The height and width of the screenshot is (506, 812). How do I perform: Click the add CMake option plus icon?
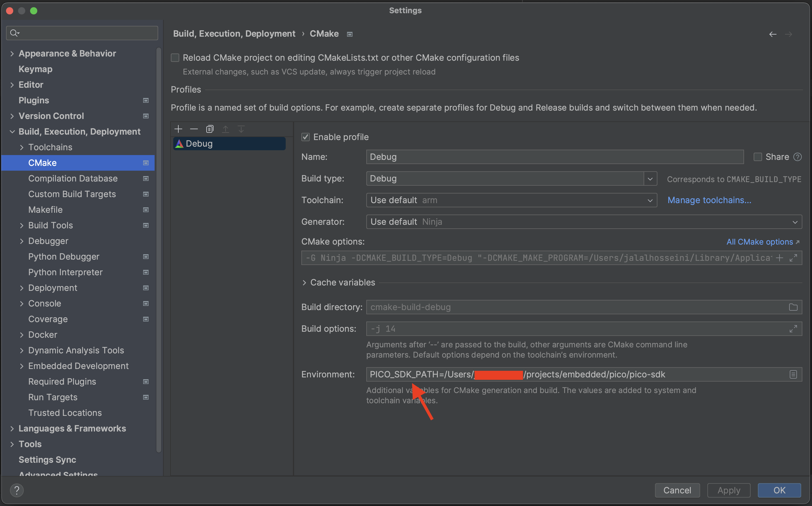pos(779,258)
